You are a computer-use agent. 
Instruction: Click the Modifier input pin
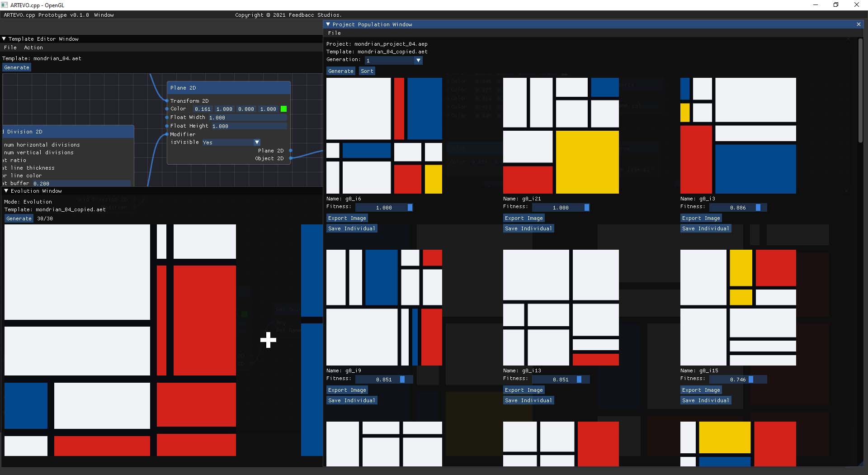click(x=167, y=134)
